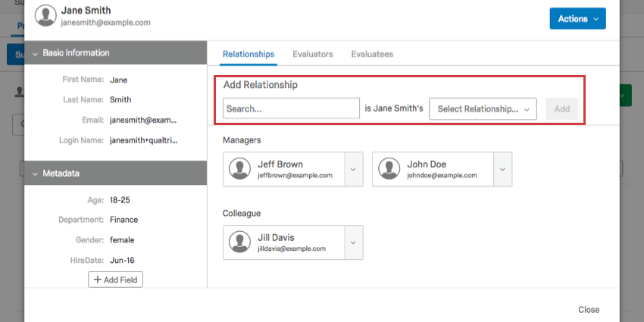Switch to the Evaluators tab
This screenshot has height=322, width=644.
pyautogui.click(x=312, y=55)
